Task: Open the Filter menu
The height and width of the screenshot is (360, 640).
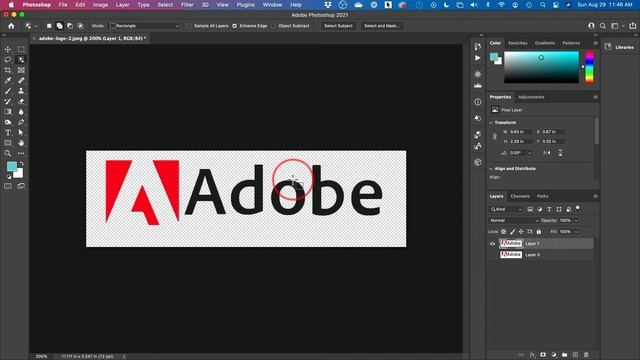Action: point(187,5)
